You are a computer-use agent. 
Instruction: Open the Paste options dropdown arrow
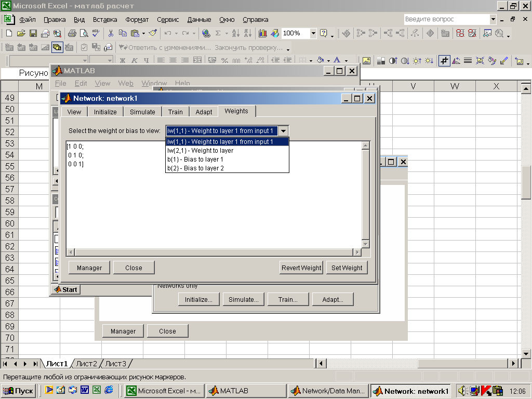[x=143, y=33]
